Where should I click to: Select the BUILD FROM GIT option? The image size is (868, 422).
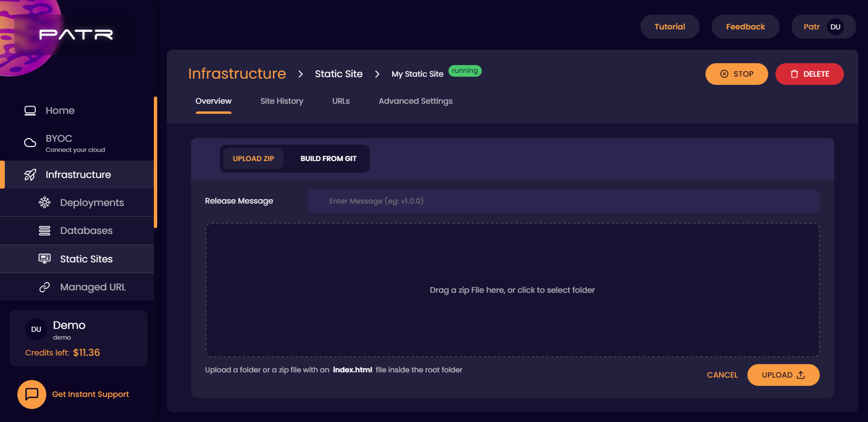(328, 159)
